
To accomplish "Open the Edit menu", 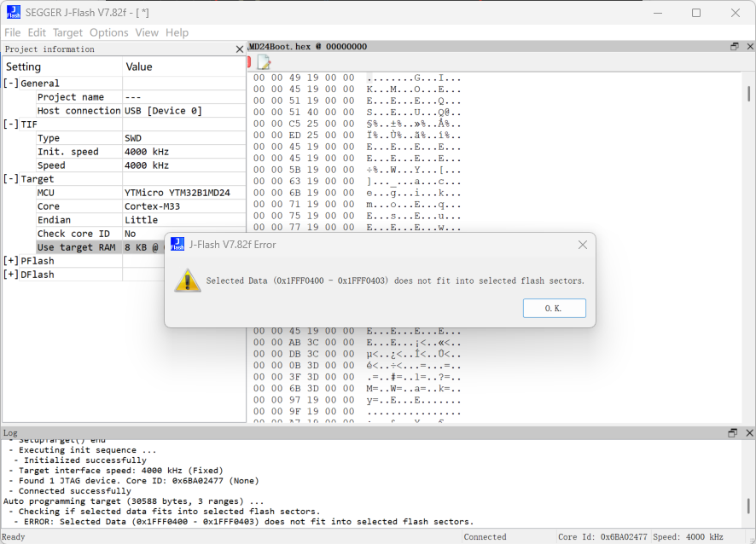I will click(x=37, y=32).
